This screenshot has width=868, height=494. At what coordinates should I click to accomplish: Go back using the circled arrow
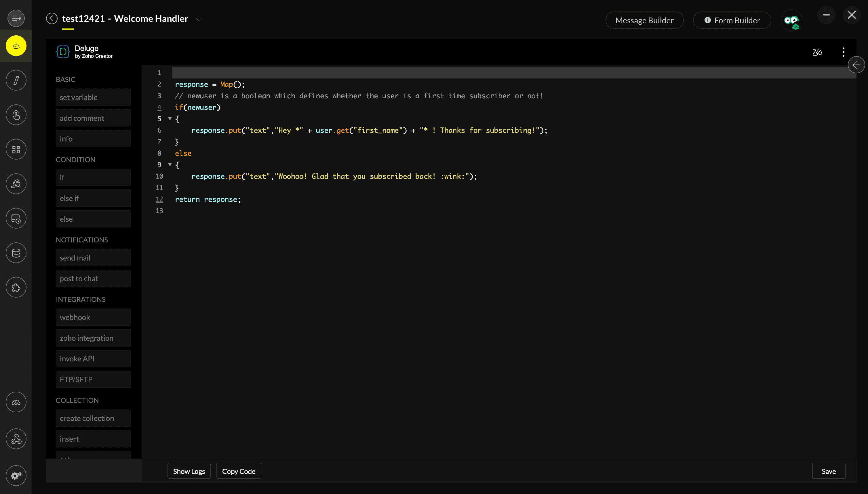52,18
